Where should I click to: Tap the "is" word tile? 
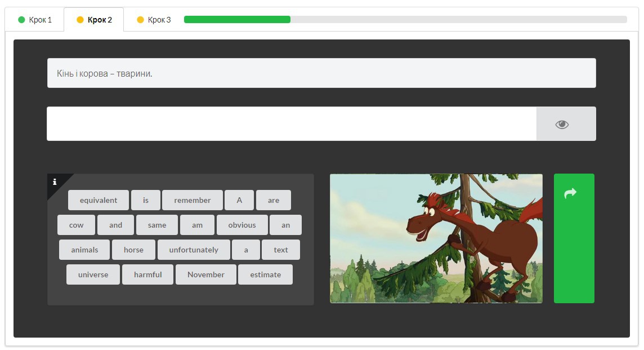145,200
